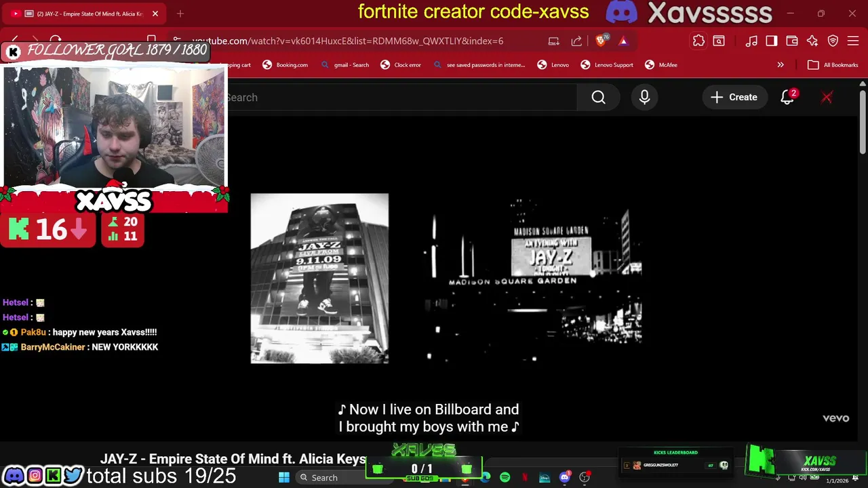Image resolution: width=868 pixels, height=488 pixels.
Task: Open the browser hamburger menu
Action: tap(854, 41)
